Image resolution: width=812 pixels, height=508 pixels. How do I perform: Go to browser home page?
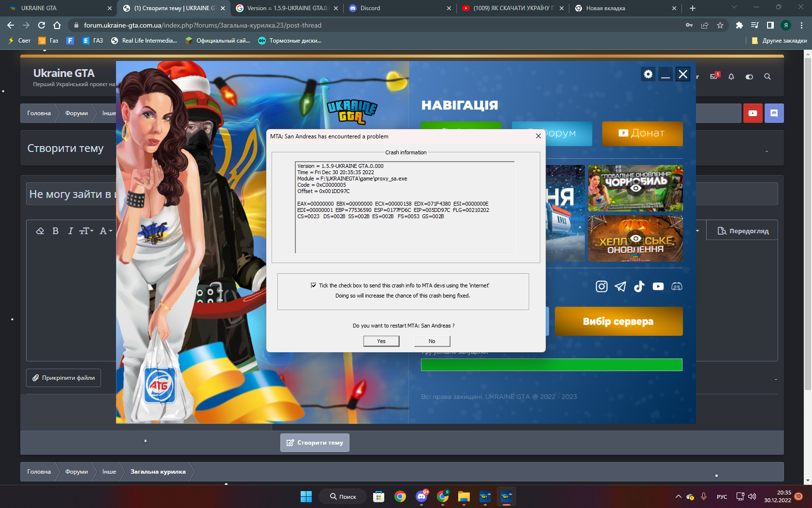[x=57, y=25]
